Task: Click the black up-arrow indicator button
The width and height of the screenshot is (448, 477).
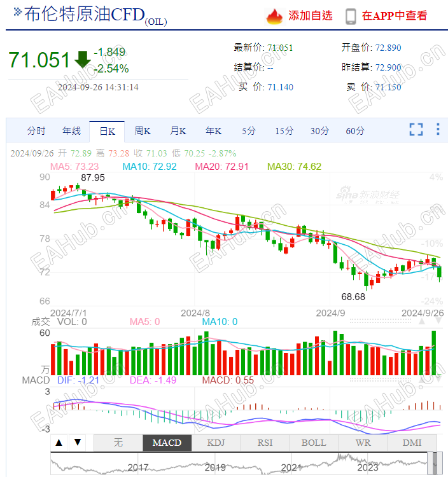Action: [59, 442]
